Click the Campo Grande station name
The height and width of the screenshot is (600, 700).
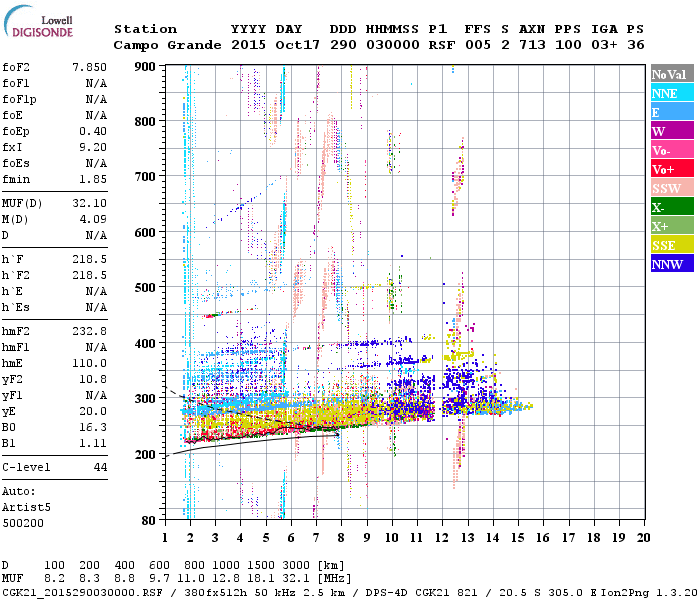pos(167,45)
